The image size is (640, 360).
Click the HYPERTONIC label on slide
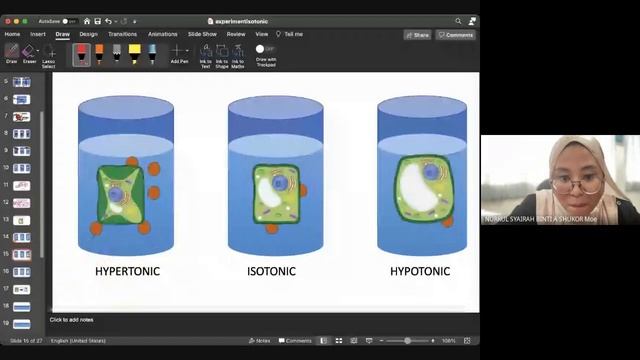[x=127, y=271]
